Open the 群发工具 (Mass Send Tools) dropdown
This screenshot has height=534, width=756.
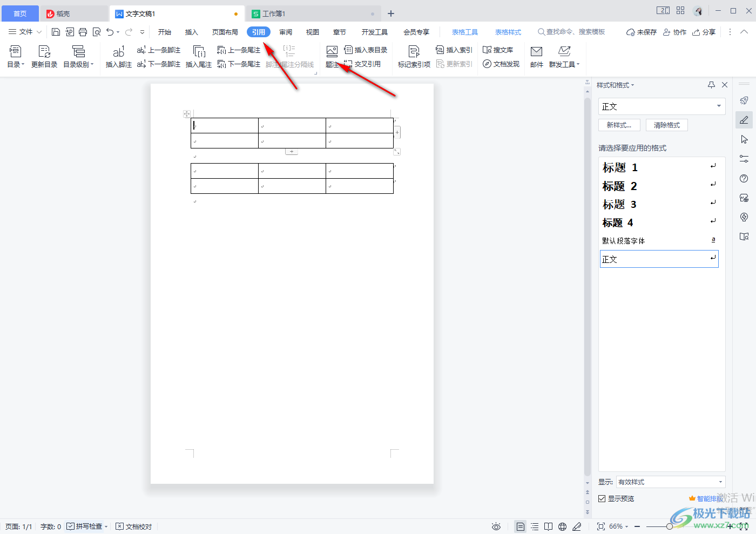pos(564,64)
